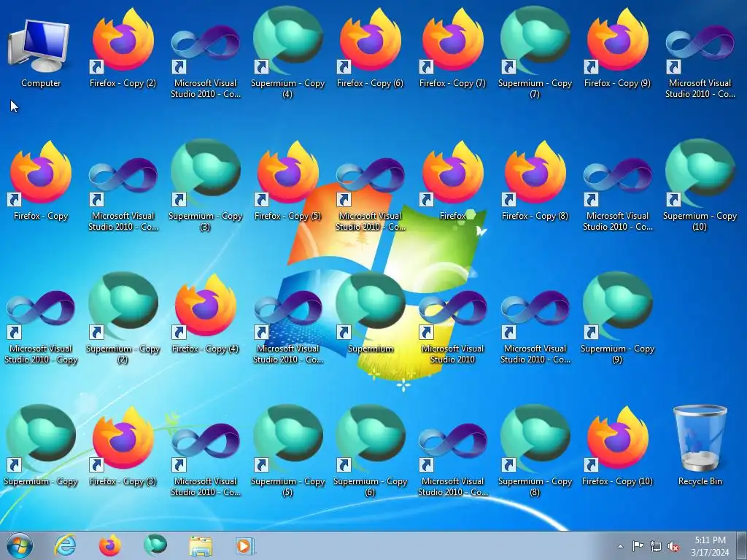This screenshot has width=747, height=560.
Task: Open the Action Center flag icon
Action: pos(638,546)
